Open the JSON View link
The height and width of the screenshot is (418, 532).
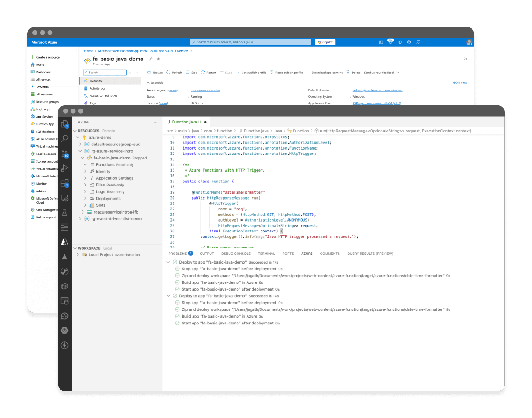[x=461, y=82]
